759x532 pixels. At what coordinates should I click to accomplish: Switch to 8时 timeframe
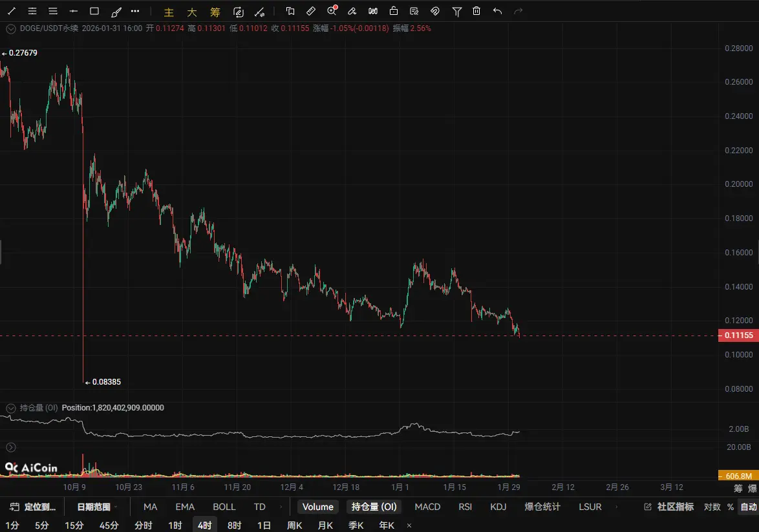coord(234,526)
